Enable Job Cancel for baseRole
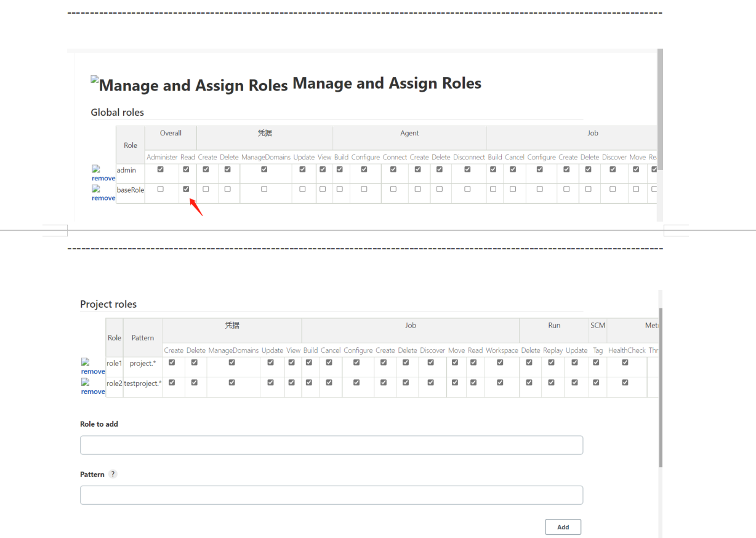This screenshot has width=756, height=538. click(x=513, y=189)
